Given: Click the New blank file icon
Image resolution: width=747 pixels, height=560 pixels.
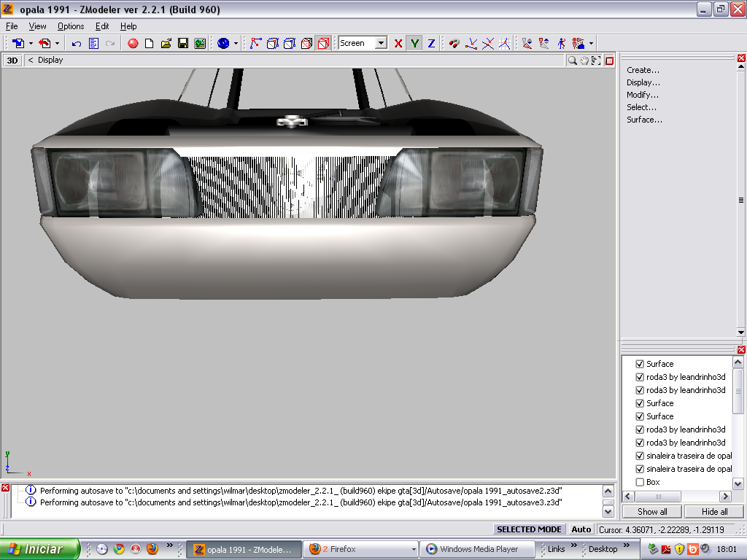Looking at the screenshot, I should coord(149,43).
